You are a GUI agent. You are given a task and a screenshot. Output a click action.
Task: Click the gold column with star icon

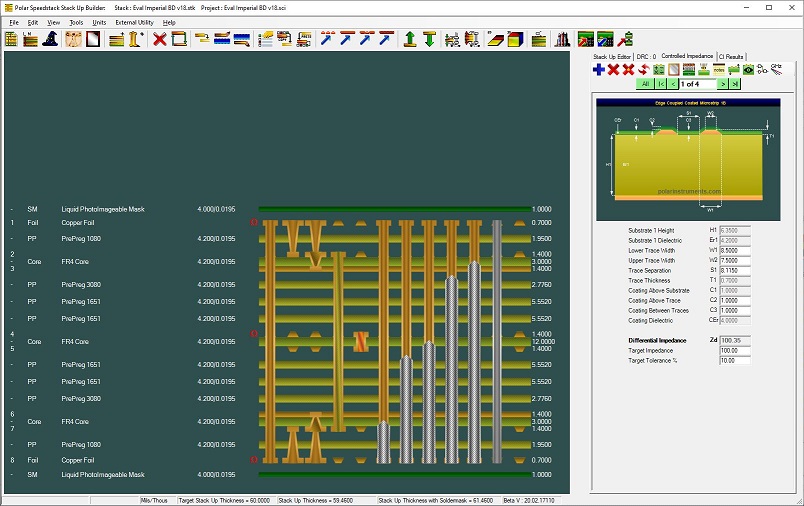pos(135,39)
